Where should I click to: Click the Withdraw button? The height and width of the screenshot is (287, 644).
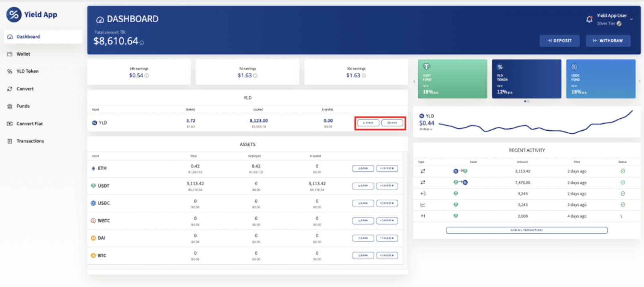tap(608, 40)
